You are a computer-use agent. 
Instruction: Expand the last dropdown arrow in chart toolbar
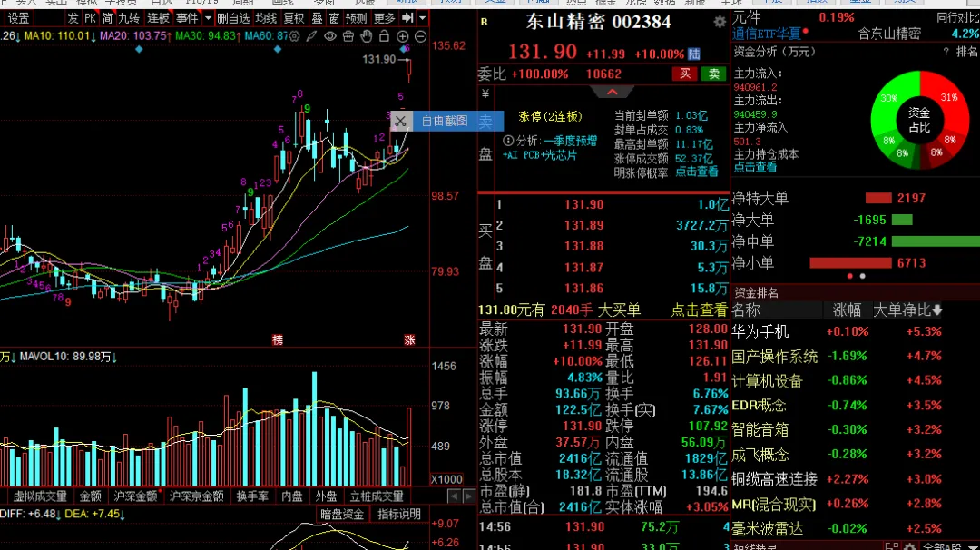click(x=423, y=19)
